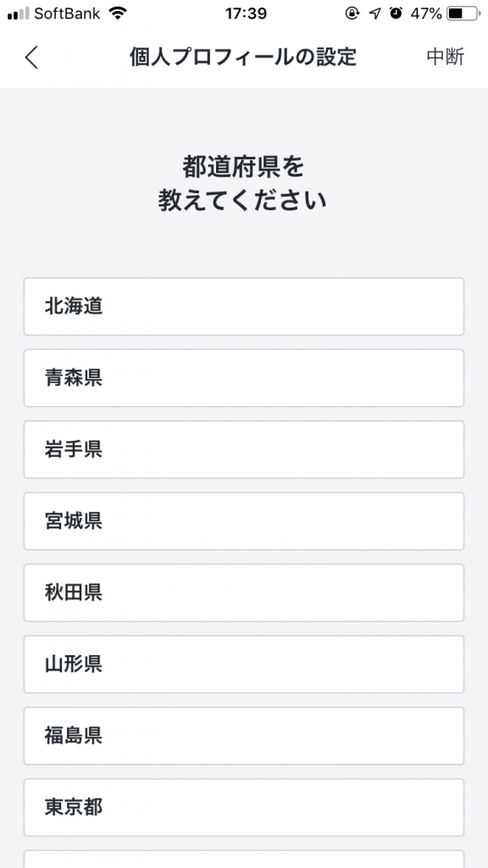Select the 岩手県 option
488x868 pixels.
tap(244, 449)
